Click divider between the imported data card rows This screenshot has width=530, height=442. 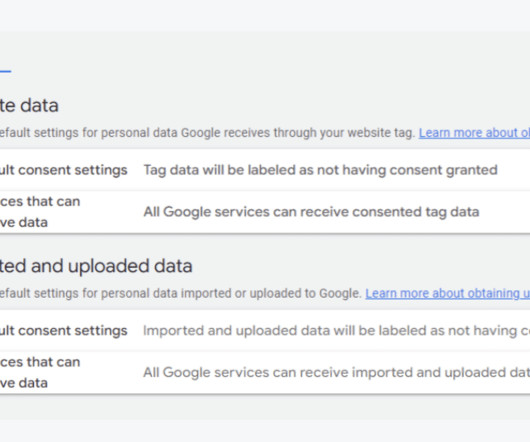(x=265, y=350)
